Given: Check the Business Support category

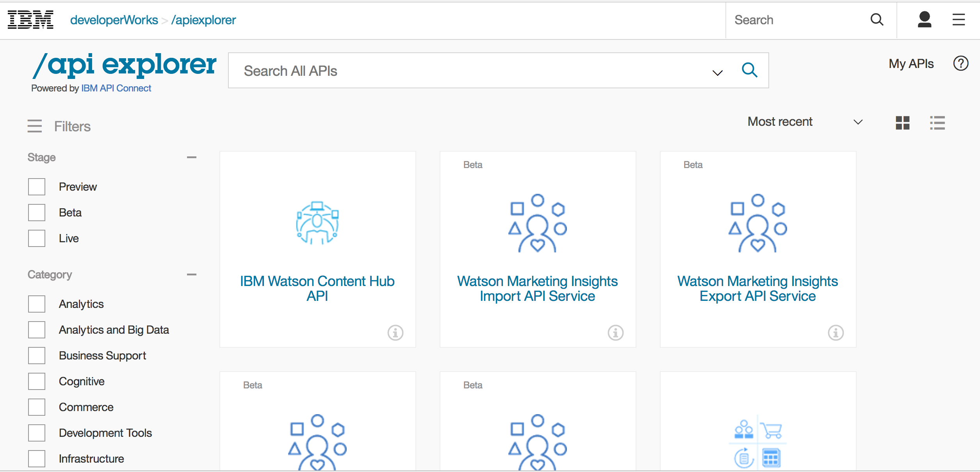Looking at the screenshot, I should [x=37, y=356].
